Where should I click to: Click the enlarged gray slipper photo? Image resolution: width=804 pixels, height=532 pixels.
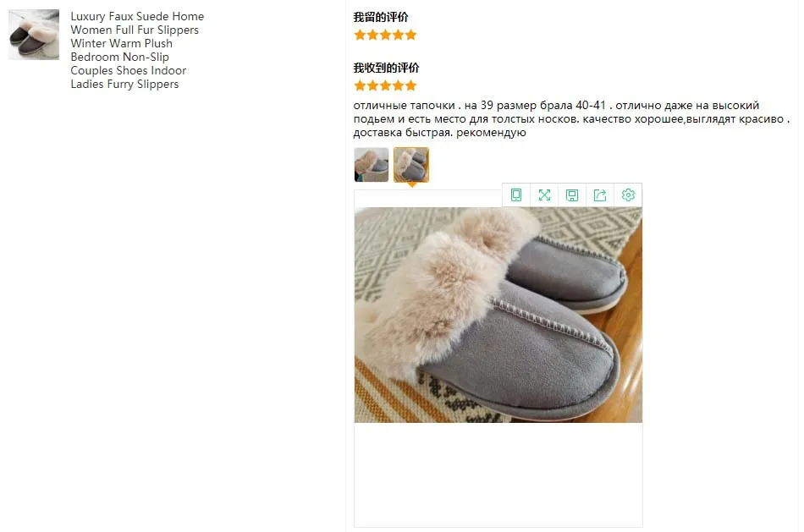tap(498, 315)
